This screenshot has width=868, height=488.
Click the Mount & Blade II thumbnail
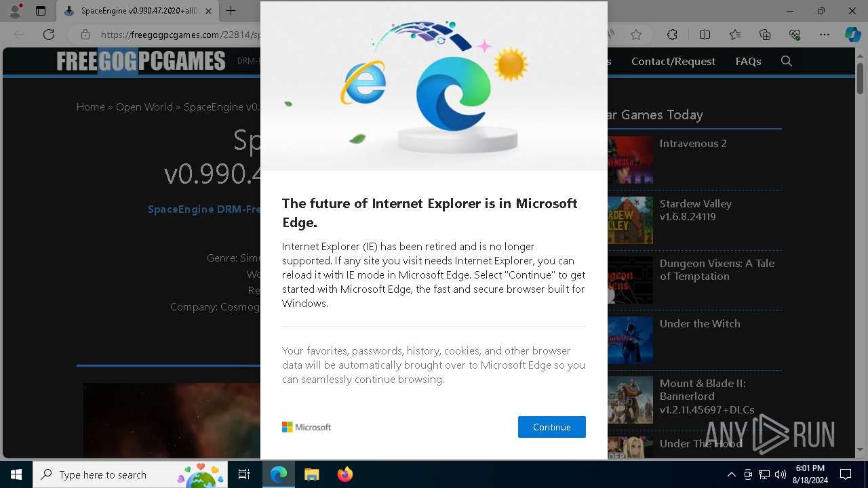(x=630, y=400)
